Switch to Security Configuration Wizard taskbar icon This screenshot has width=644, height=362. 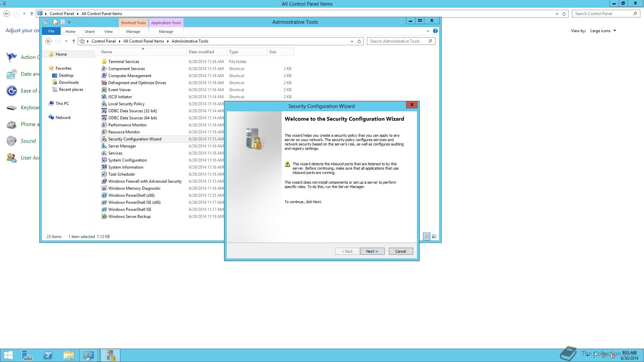click(110, 355)
